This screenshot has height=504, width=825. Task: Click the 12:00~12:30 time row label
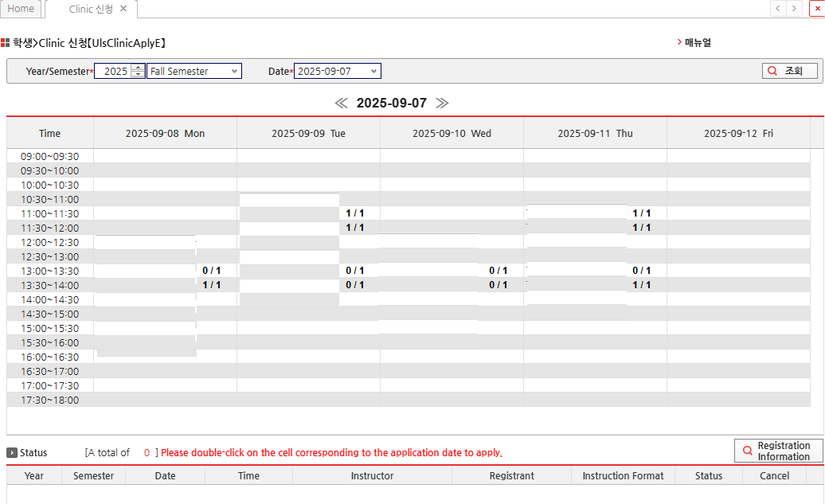click(50, 243)
